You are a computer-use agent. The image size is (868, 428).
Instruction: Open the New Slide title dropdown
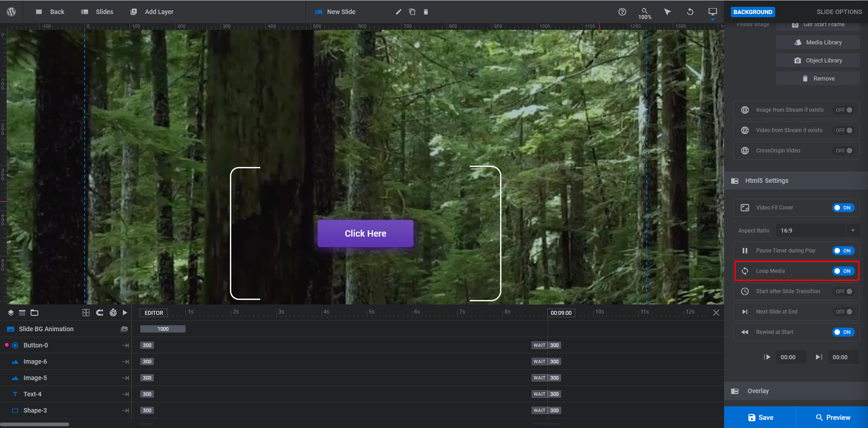tap(335, 12)
